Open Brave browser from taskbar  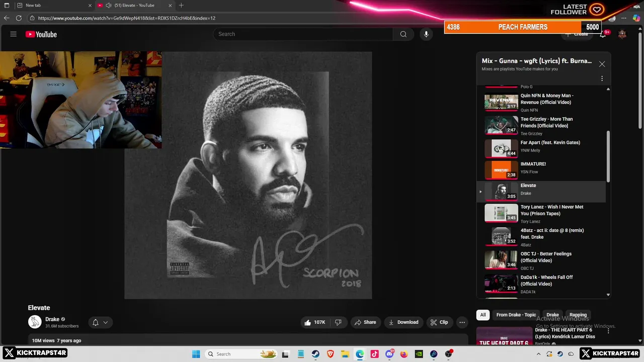pos(330,354)
